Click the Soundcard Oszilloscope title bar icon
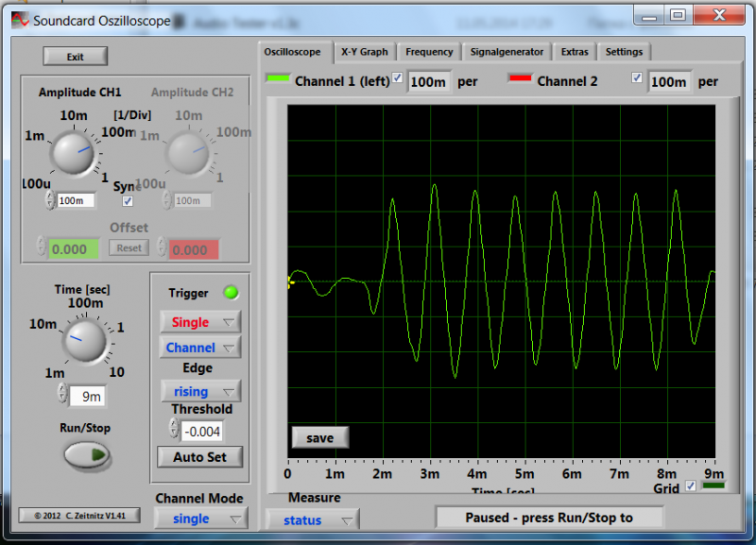756x545 pixels. click(20, 20)
